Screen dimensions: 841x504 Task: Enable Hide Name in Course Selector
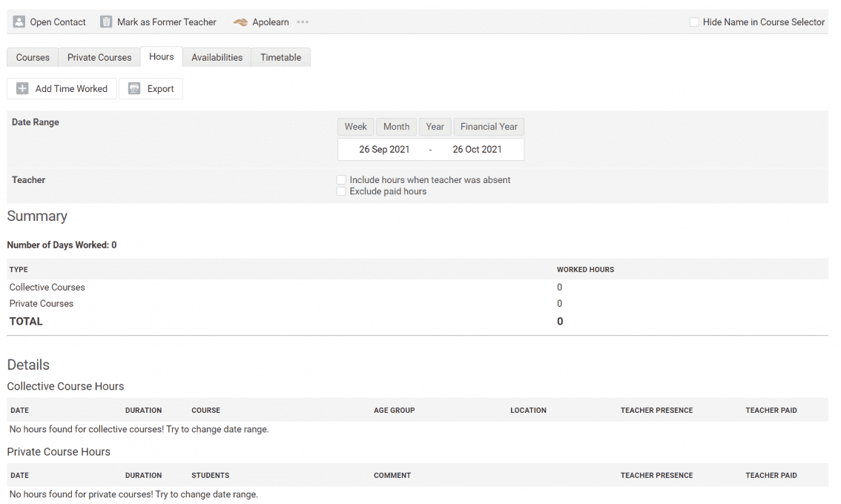(694, 22)
